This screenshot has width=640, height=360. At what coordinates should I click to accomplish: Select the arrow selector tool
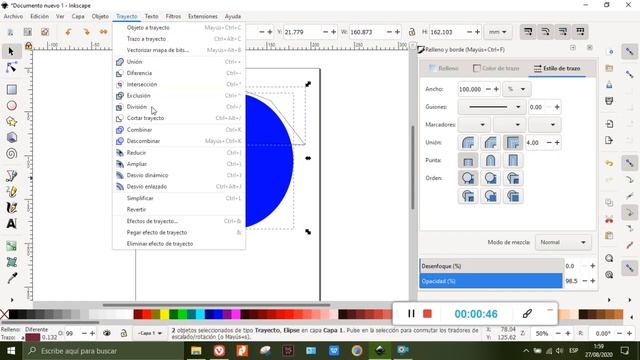[11, 51]
